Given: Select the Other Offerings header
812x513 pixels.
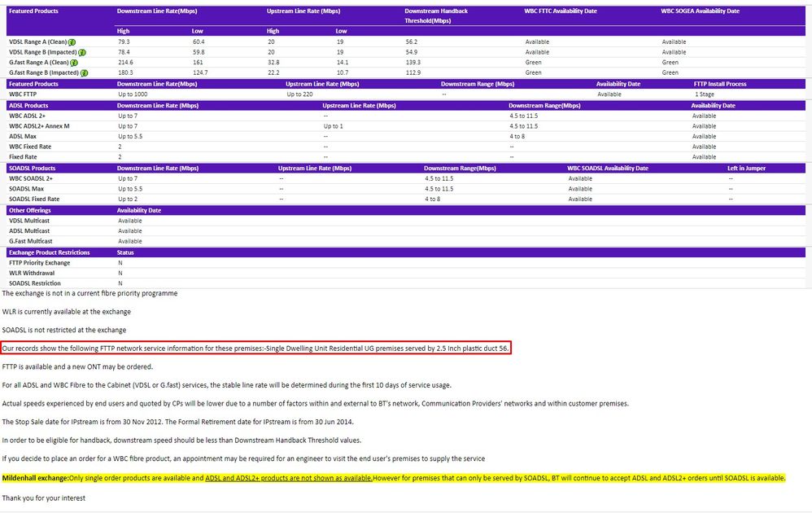Looking at the screenshot, I should 29,210.
